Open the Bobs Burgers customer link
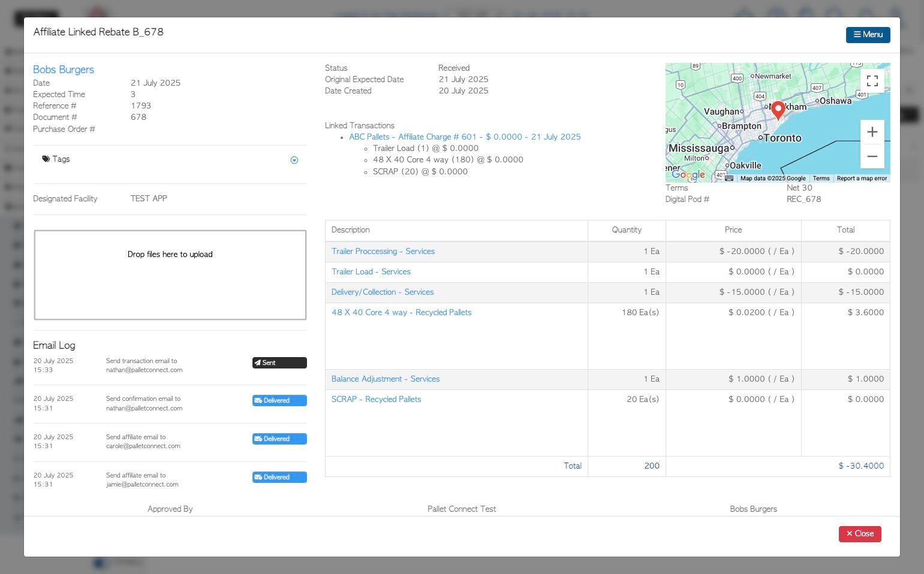The image size is (924, 574). (64, 70)
